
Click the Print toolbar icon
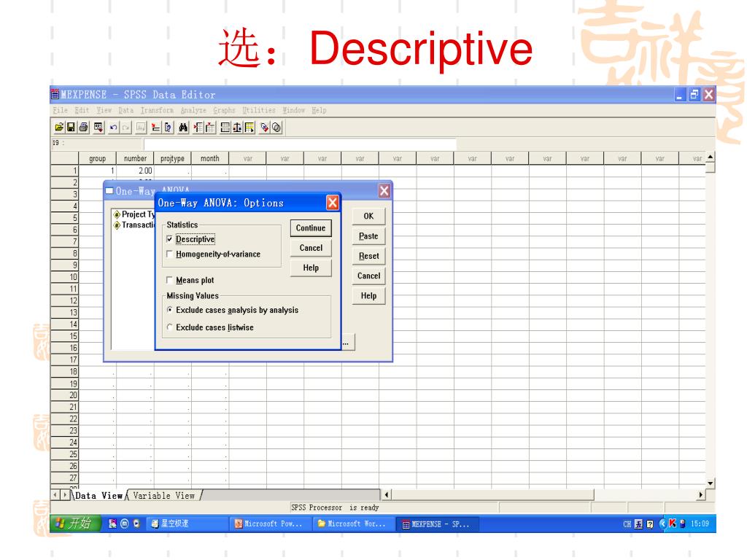(x=83, y=128)
